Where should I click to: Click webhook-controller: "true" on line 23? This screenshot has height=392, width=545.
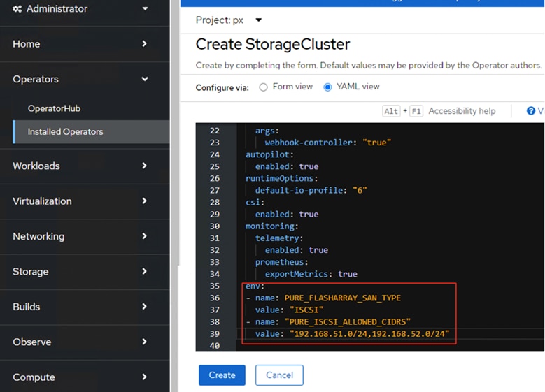[x=327, y=143]
